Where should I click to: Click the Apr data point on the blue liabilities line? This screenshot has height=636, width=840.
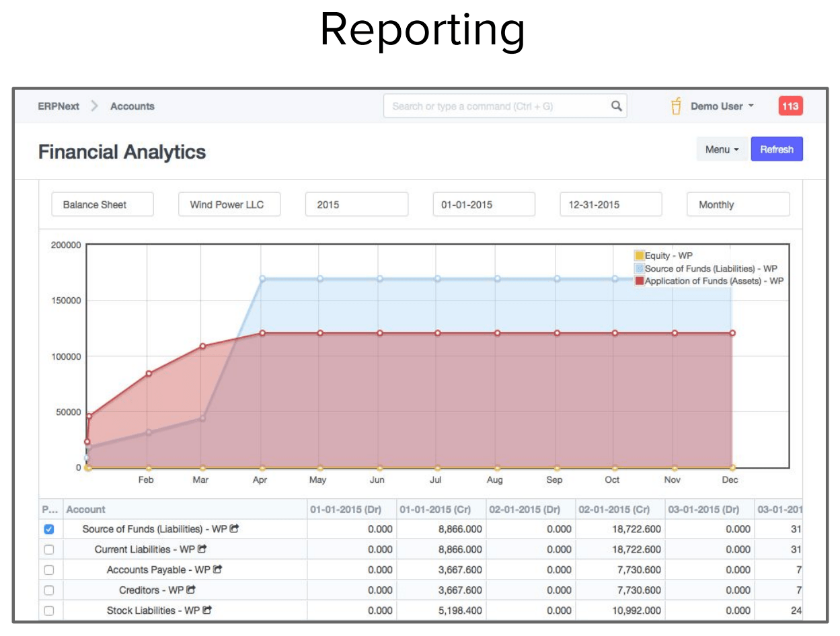262,278
